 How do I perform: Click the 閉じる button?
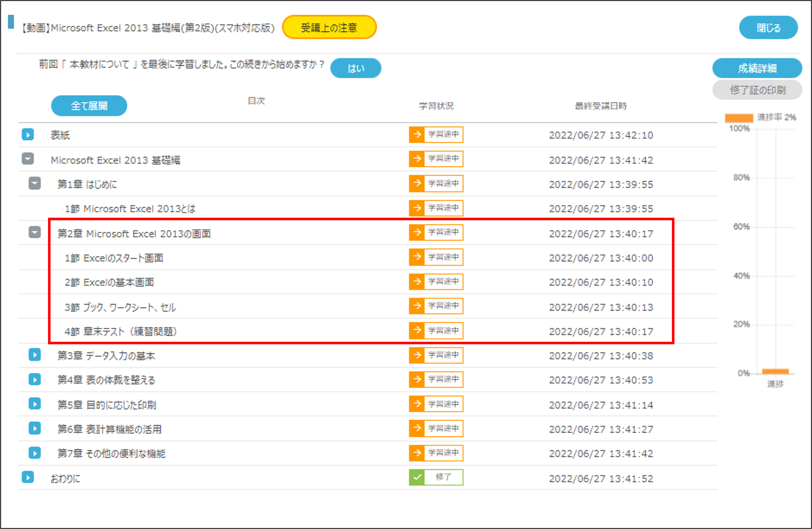[x=768, y=28]
